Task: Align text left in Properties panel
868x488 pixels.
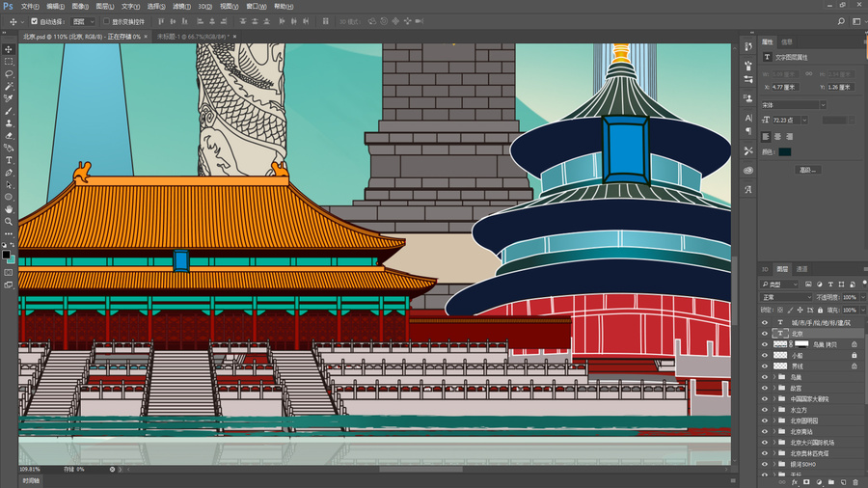Action: (x=766, y=137)
